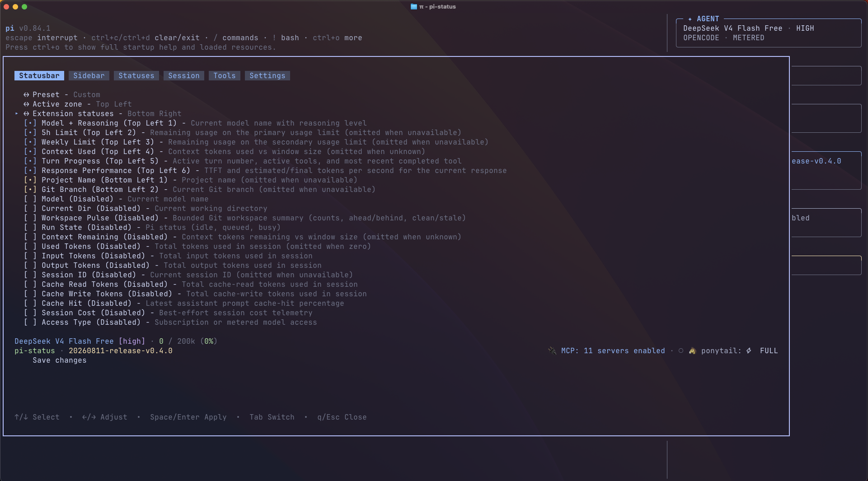The width and height of the screenshot is (868, 481).
Task: Enable Context Remaining checkbox
Action: click(x=30, y=237)
